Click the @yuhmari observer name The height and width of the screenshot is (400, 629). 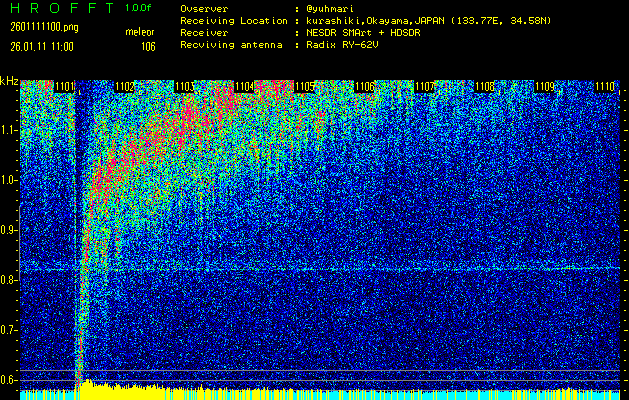330,8
